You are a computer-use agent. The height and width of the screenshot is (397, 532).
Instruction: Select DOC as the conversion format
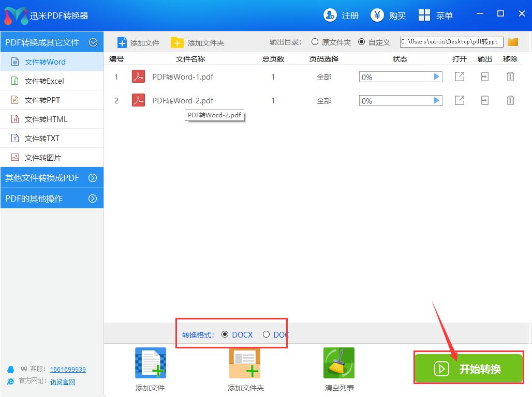[267, 334]
